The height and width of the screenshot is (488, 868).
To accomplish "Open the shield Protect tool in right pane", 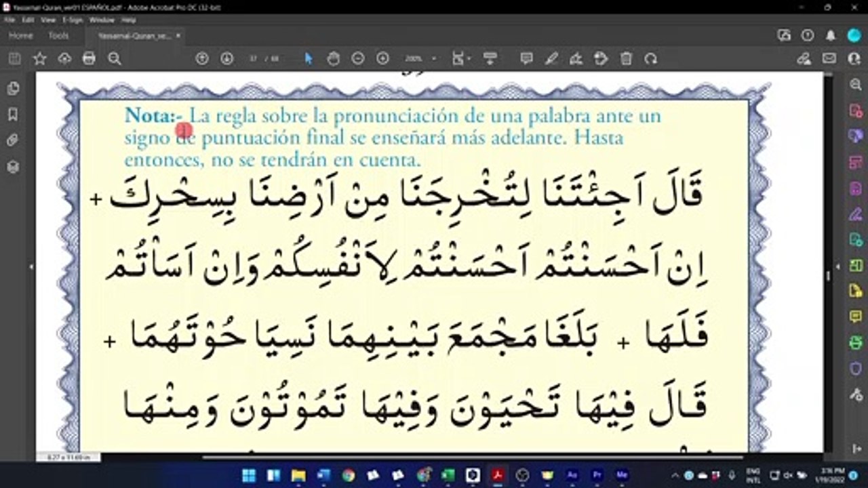I will click(855, 368).
